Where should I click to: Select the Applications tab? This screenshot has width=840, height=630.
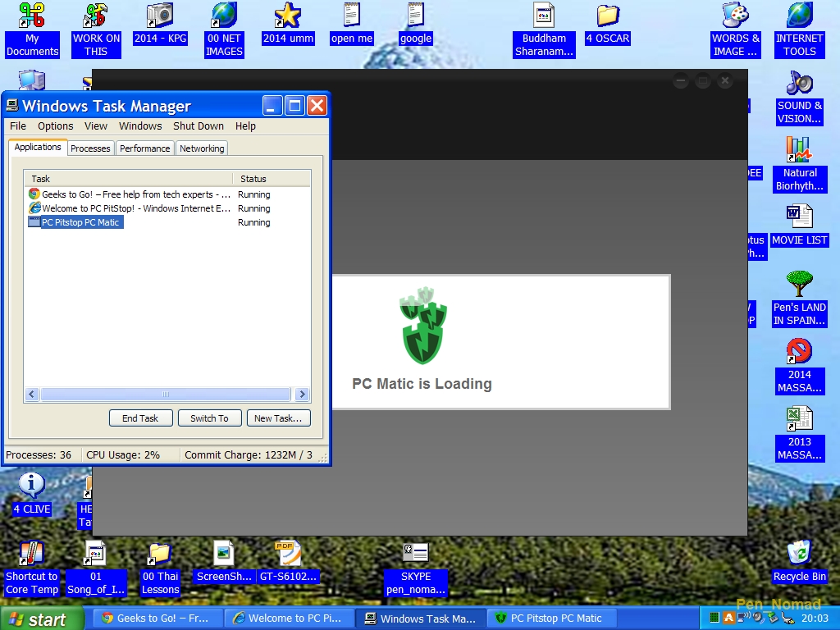(x=38, y=148)
